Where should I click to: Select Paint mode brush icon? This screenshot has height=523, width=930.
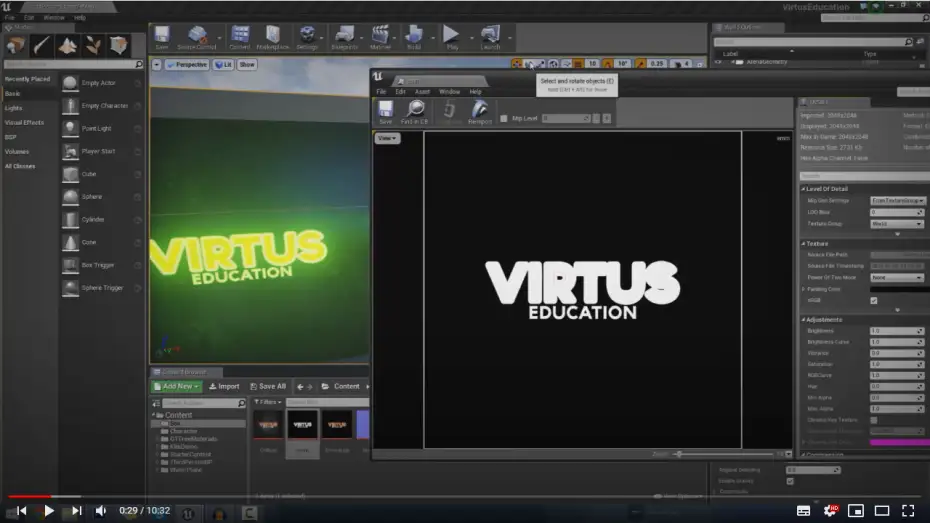(x=42, y=45)
